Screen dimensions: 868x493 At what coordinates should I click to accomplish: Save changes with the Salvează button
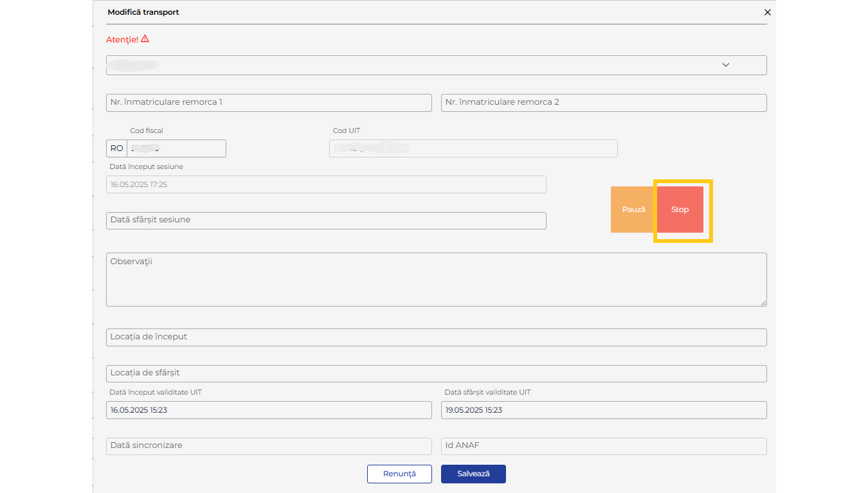tap(473, 474)
